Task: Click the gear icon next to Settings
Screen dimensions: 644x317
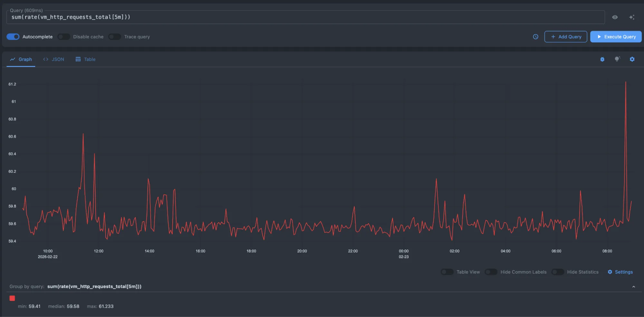Action: pyautogui.click(x=610, y=272)
